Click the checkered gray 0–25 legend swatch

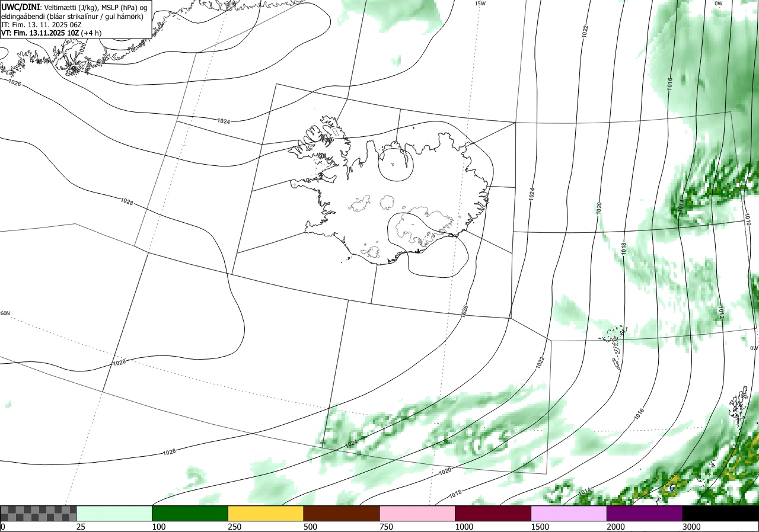click(39, 513)
